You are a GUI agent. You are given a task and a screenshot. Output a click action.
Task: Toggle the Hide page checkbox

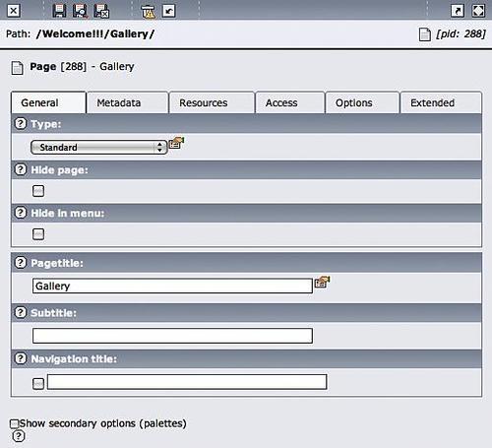(38, 191)
